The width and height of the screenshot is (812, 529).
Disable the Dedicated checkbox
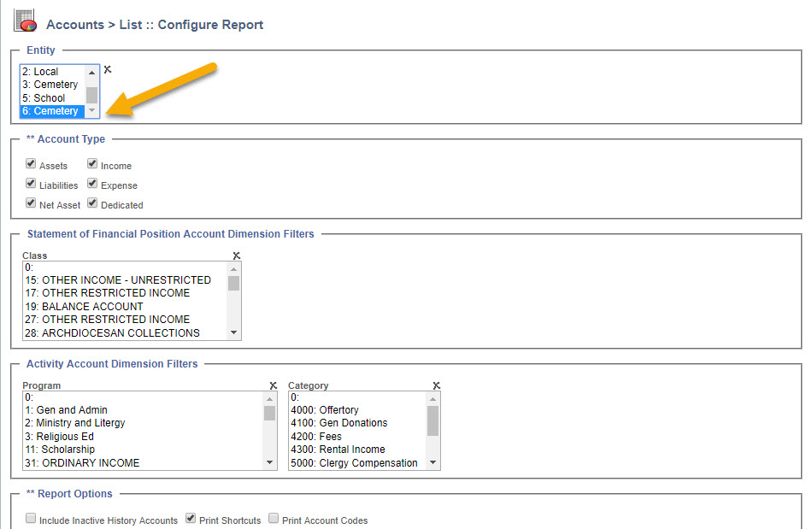pyautogui.click(x=92, y=203)
